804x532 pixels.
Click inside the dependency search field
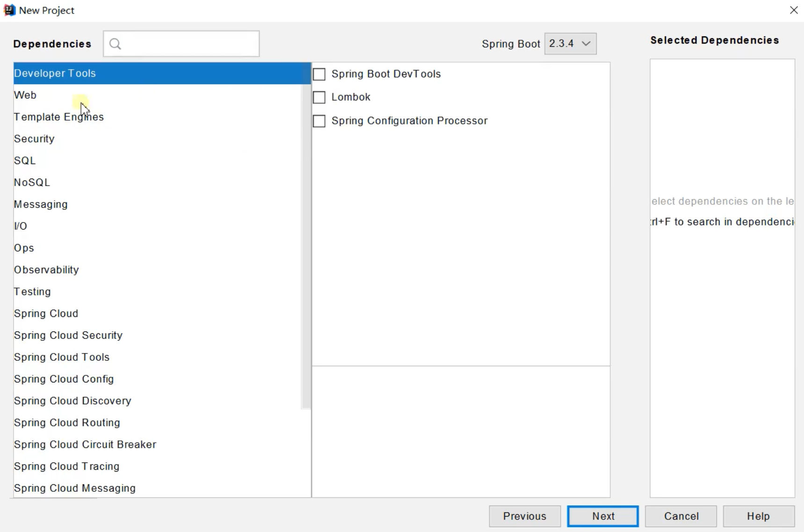(187, 43)
